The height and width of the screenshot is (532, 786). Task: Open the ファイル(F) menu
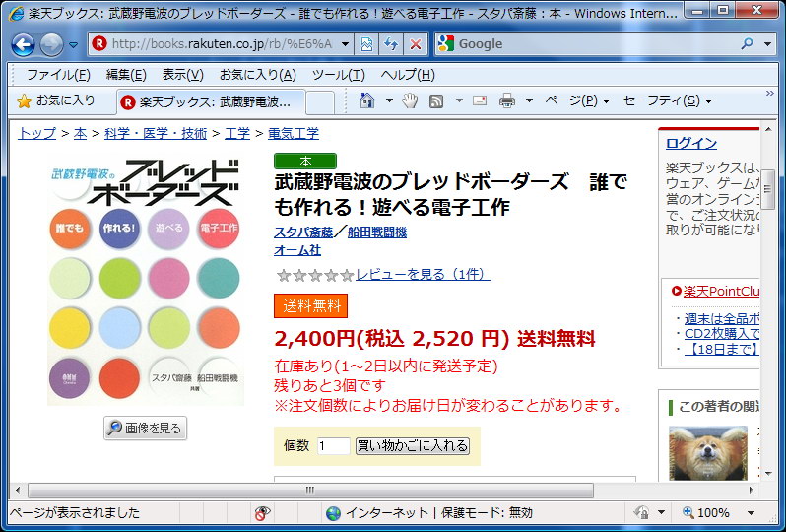pos(58,75)
